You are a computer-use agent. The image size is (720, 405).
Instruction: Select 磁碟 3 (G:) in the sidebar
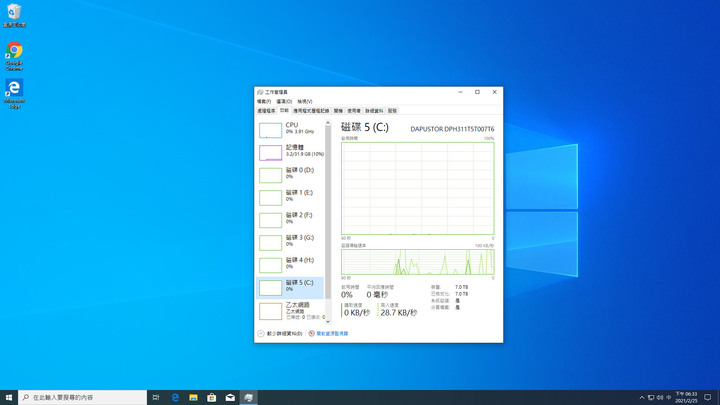click(x=290, y=242)
